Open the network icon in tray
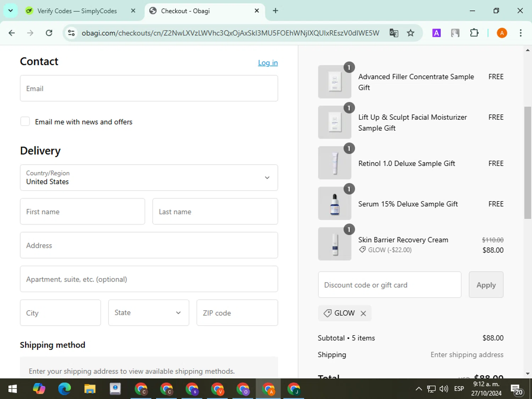The image size is (532, 399). [431, 389]
